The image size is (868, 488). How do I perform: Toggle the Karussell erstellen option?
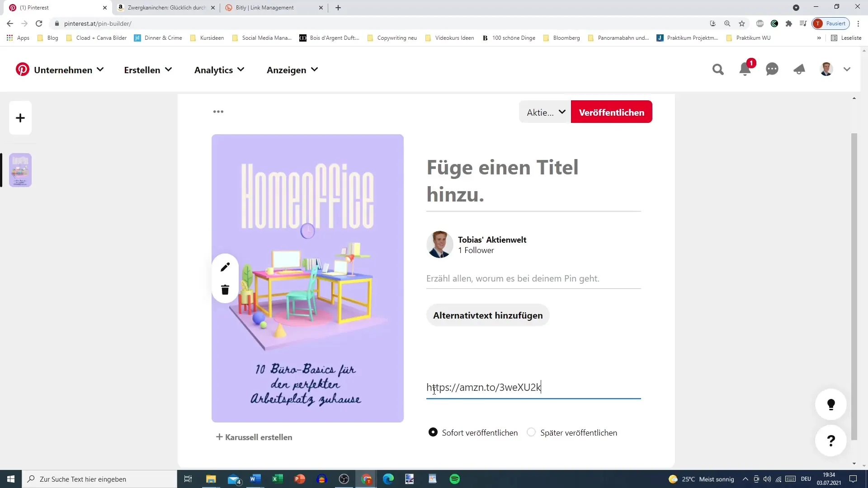tap(254, 437)
